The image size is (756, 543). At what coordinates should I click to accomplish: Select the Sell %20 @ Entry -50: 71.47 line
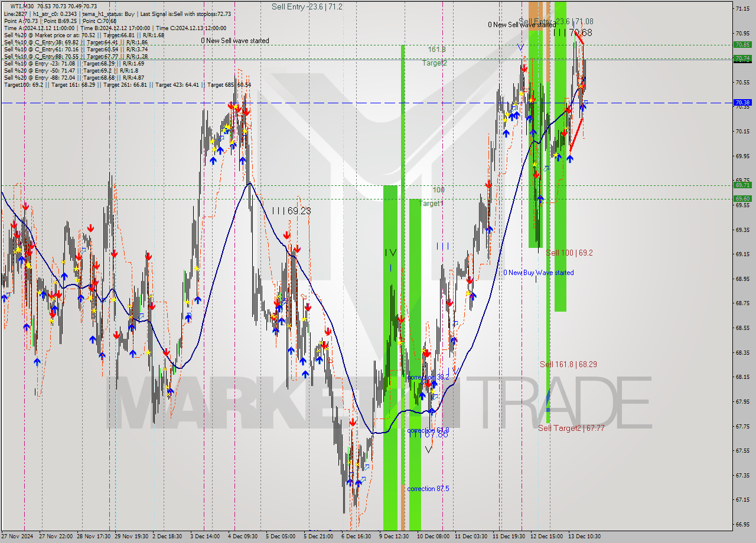pyautogui.click(x=71, y=70)
